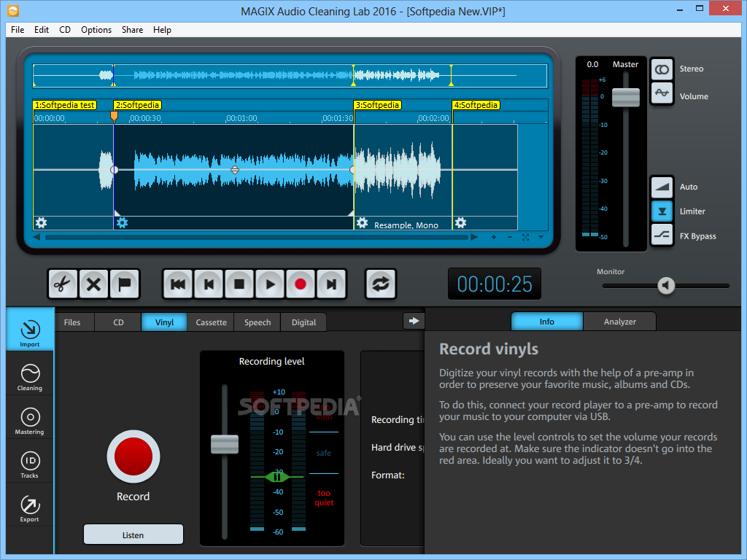This screenshot has height=560, width=747.
Task: Select the Speech tab
Action: pyautogui.click(x=258, y=322)
